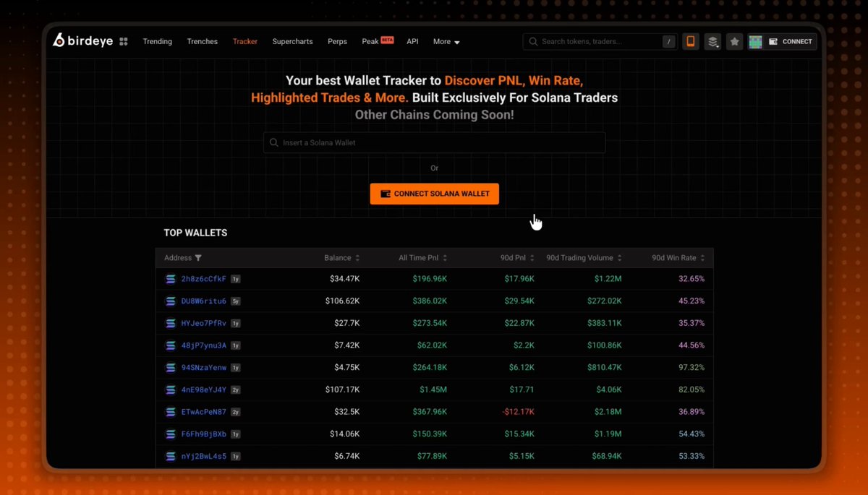868x495 pixels.
Task: Sort the table by 90d Win Rate
Action: 678,258
